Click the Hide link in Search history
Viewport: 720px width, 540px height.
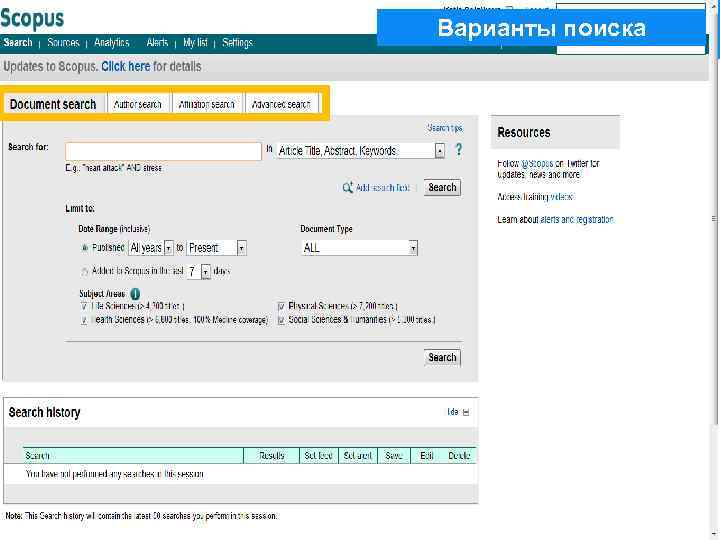(x=453, y=412)
